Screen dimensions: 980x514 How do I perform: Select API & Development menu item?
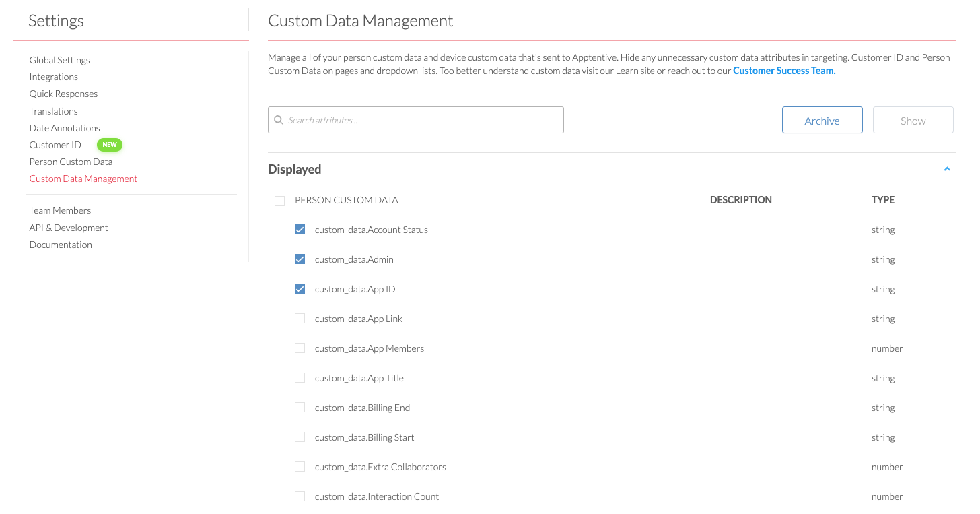tap(69, 228)
